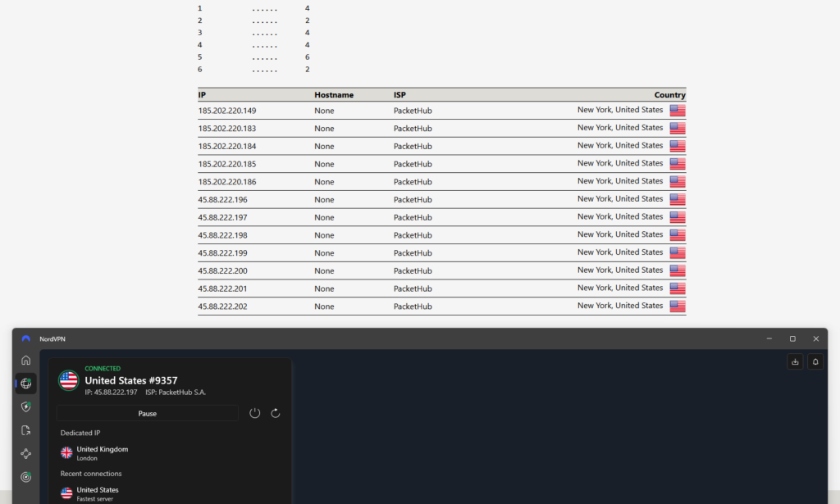840x504 pixels.
Task: Select the IP address 185.202.220.185
Action: [x=227, y=164]
